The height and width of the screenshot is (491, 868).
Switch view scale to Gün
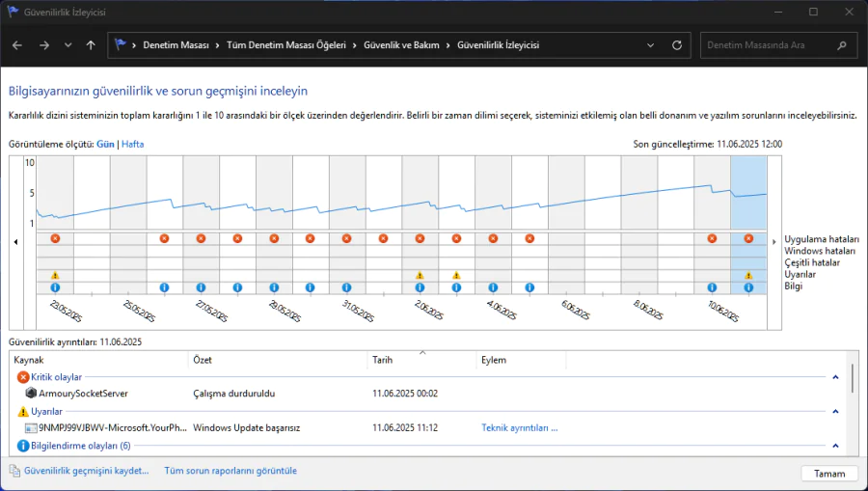click(105, 144)
